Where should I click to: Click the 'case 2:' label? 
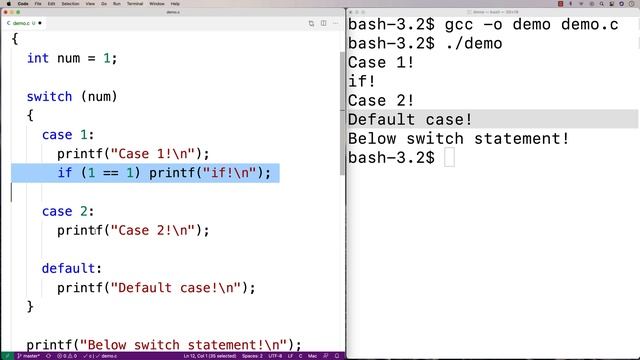(68, 211)
